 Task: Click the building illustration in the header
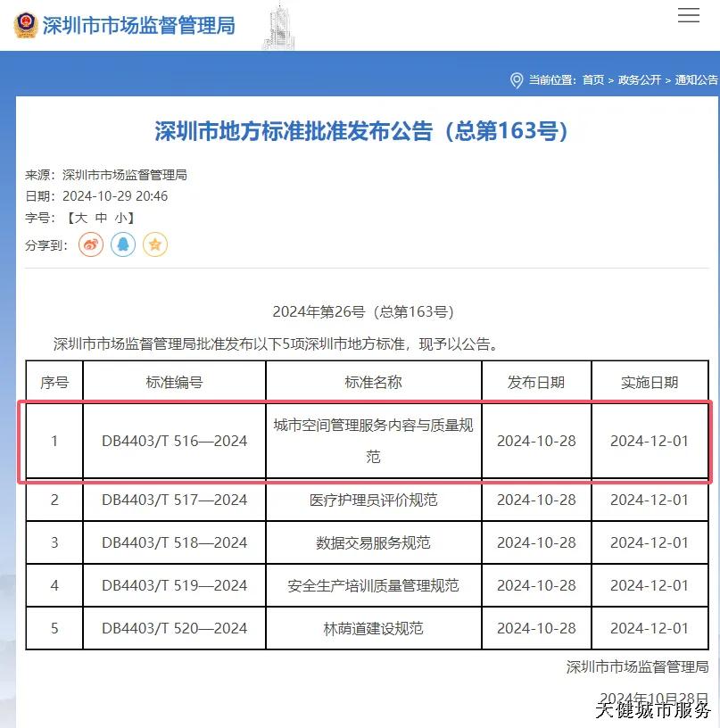(278, 27)
